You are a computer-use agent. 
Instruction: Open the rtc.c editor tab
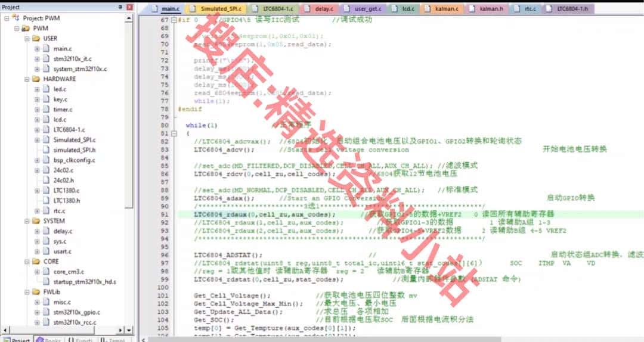tap(526, 8)
